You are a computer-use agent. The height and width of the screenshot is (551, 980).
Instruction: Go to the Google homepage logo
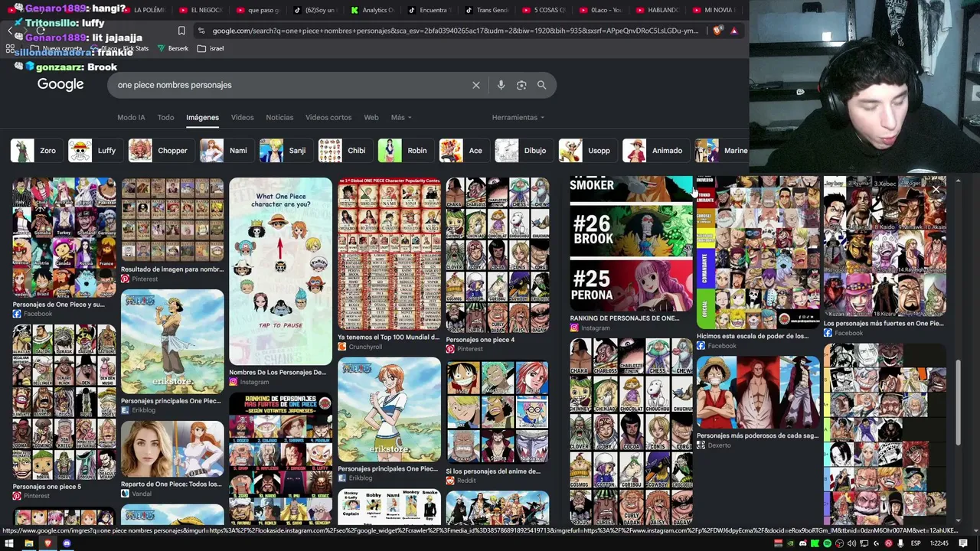point(60,84)
